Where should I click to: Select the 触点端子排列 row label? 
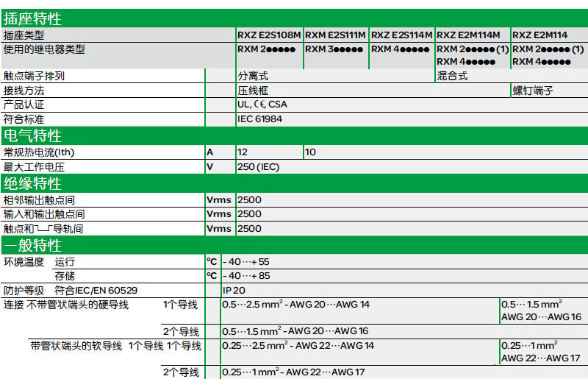(x=34, y=76)
